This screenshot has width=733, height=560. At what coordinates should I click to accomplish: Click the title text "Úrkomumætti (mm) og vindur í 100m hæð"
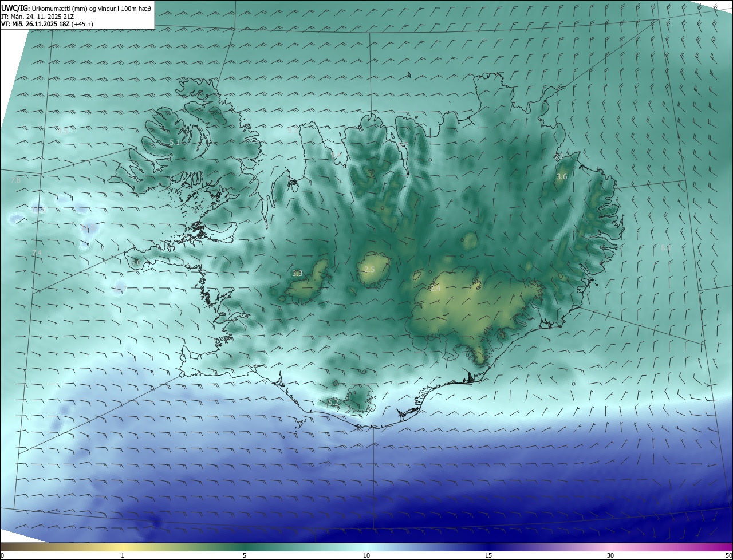coord(92,7)
